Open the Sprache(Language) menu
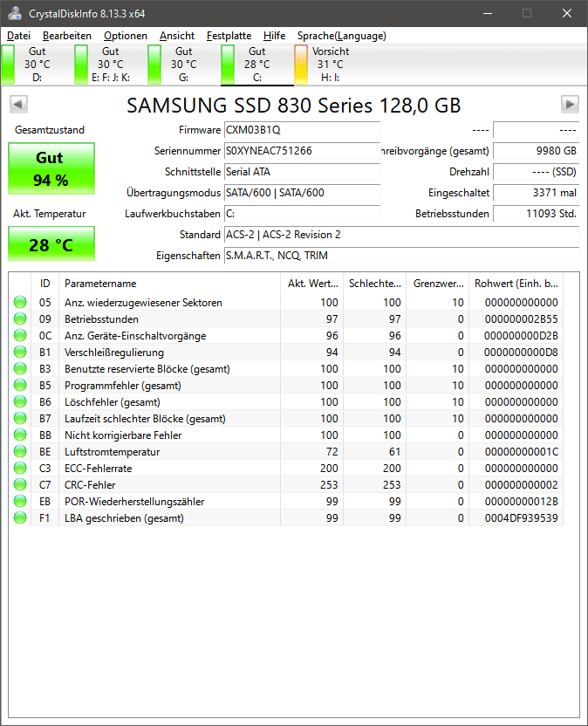This screenshot has height=726, width=588. coord(342,36)
